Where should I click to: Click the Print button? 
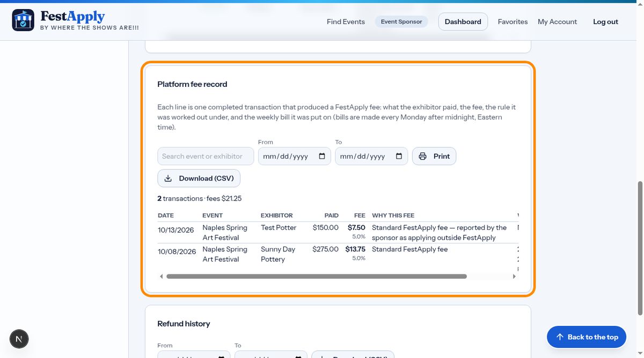(434, 156)
